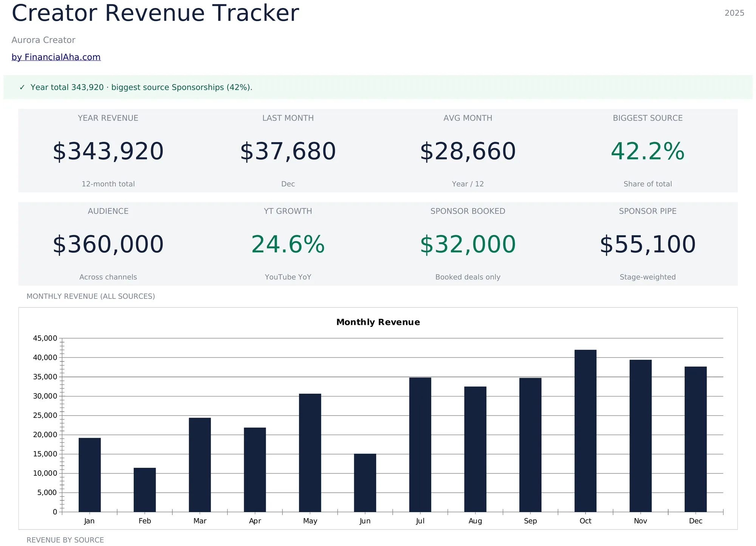This screenshot has height=546, width=756.
Task: Click the Jan revenue bar
Action: [x=90, y=475]
